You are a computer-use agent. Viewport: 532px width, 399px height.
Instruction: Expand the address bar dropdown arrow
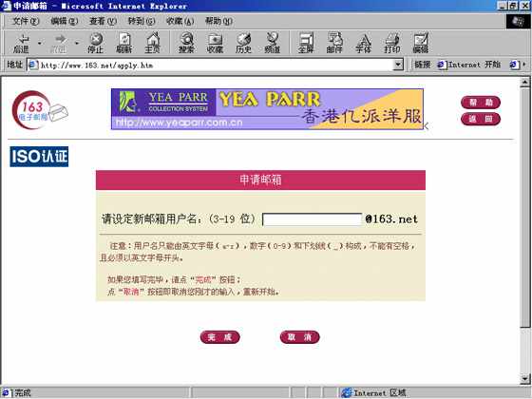[398, 65]
